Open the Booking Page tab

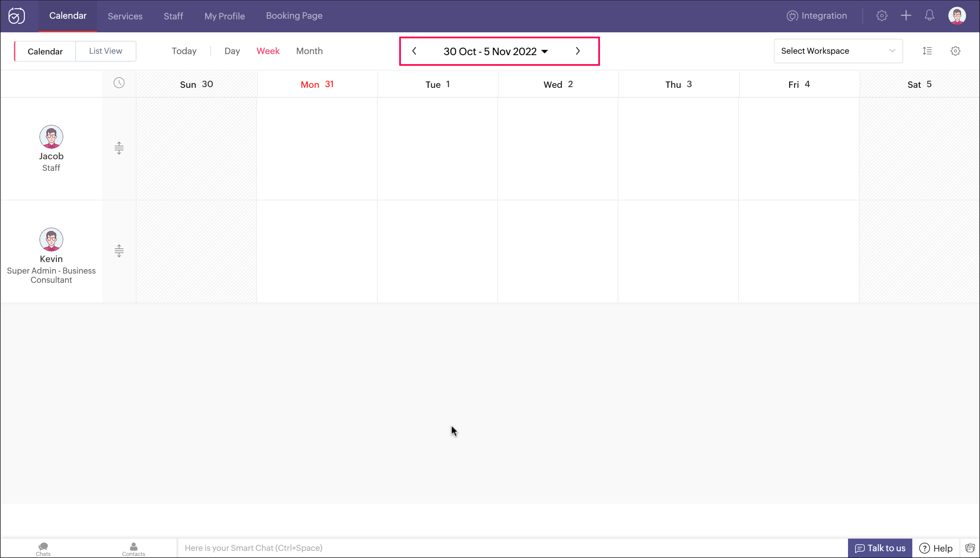pos(294,16)
